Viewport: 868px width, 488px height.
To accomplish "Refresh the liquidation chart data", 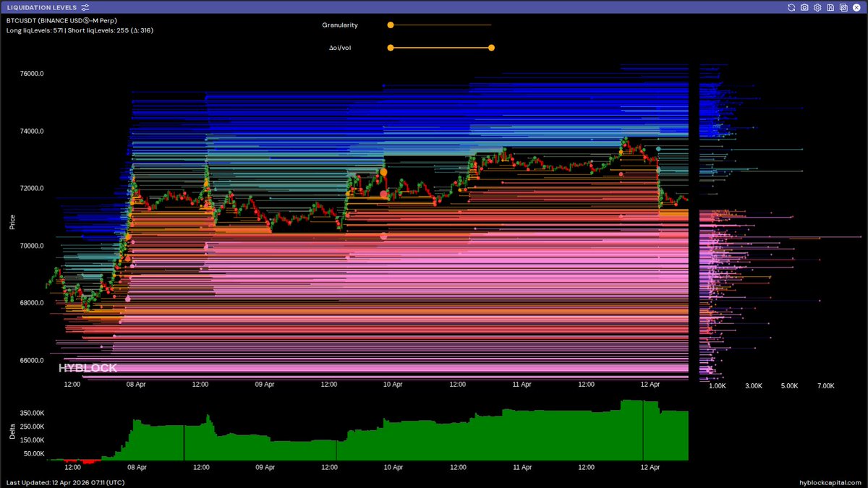I will [x=792, y=7].
